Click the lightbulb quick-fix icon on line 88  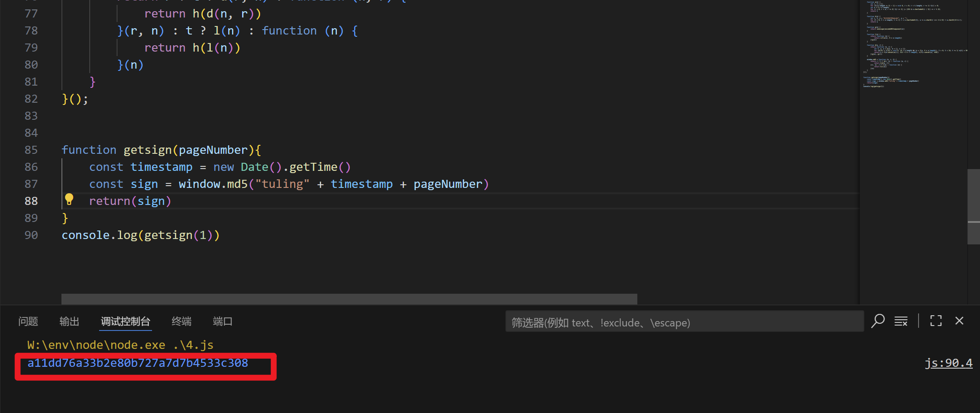69,199
